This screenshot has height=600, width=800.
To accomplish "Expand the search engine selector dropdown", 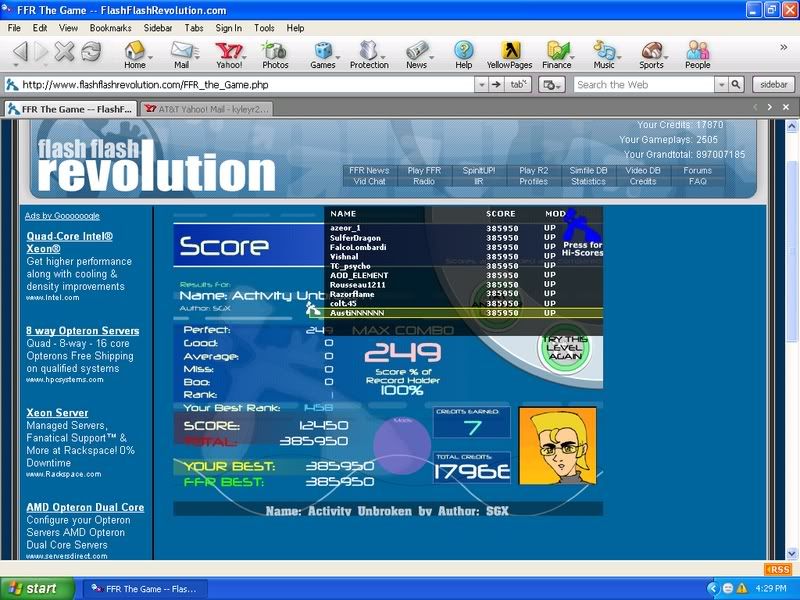I will tap(551, 85).
